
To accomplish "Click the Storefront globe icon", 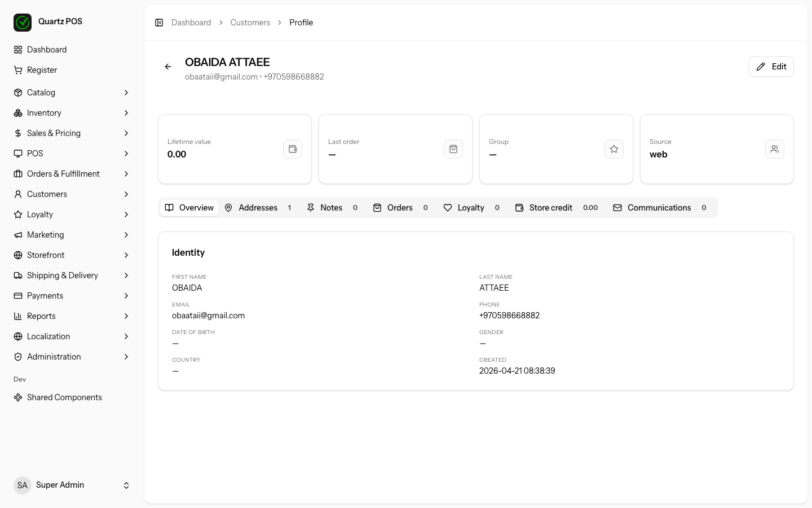I will tap(18, 255).
